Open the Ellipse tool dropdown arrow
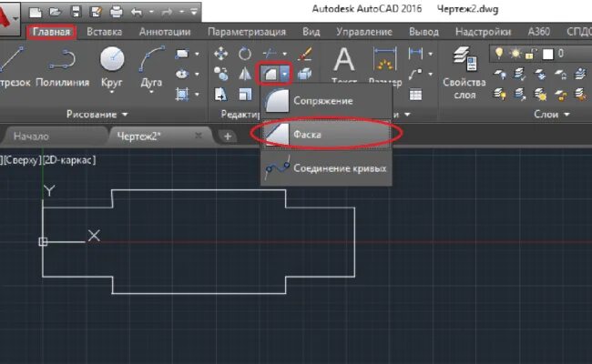This screenshot has height=364, width=592. point(197,74)
